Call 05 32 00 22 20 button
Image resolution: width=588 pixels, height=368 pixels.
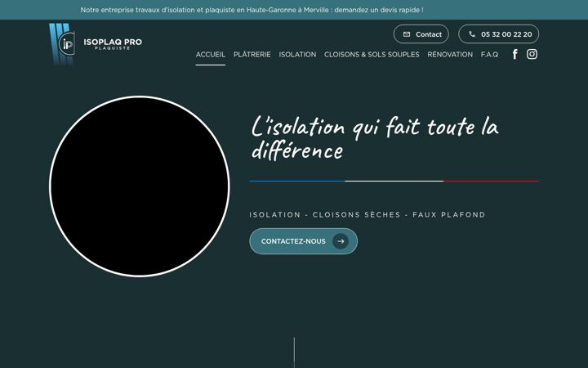499,34
